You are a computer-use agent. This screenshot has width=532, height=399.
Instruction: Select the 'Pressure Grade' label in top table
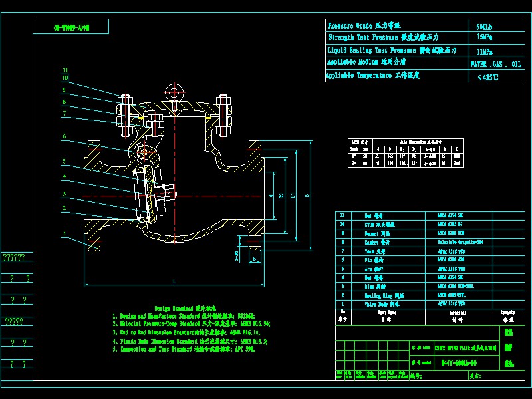pos(364,26)
